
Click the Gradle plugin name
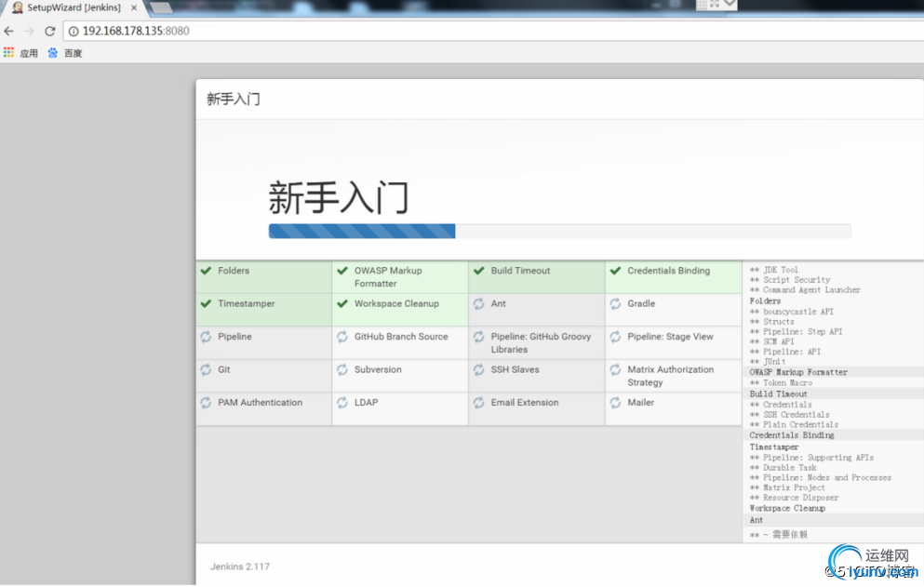[641, 303]
